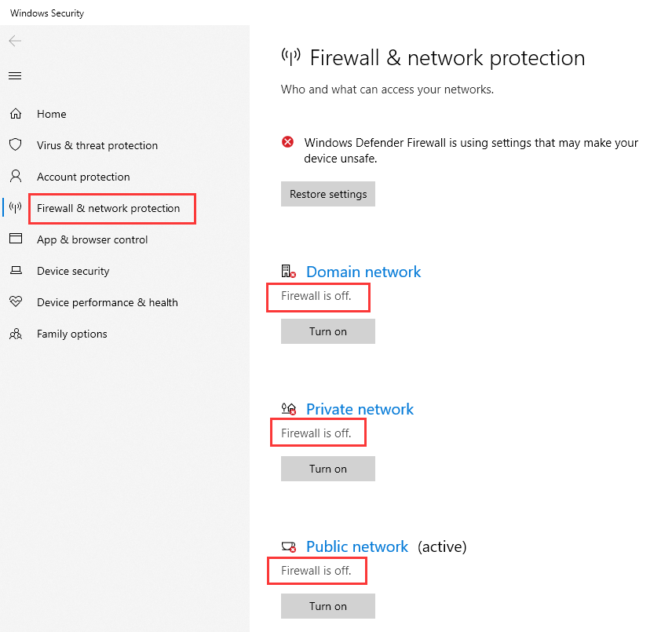Viewport: 672px width, 632px height.
Task: Click the Device performance heart icon
Action: coord(16,301)
